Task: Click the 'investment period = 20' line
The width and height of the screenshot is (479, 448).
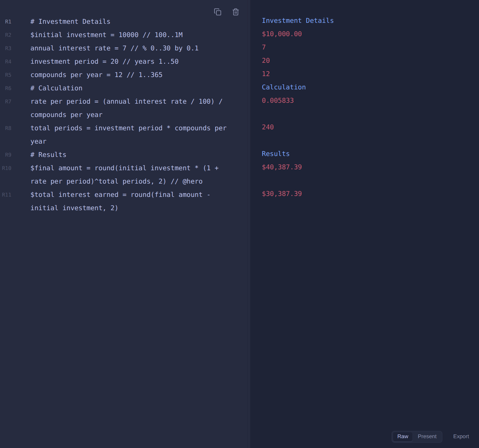Action: pyautogui.click(x=105, y=62)
